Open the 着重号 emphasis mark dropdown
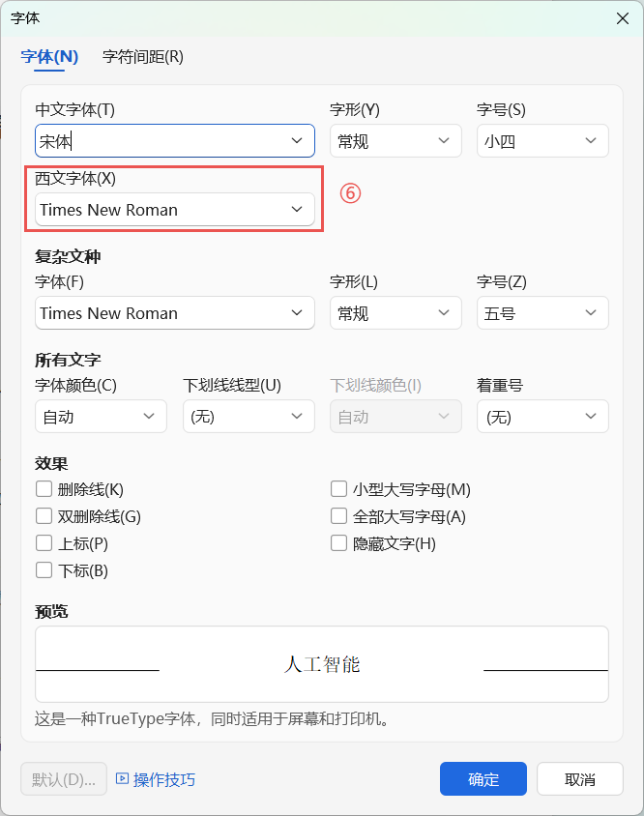This screenshot has height=816, width=644. point(591,417)
